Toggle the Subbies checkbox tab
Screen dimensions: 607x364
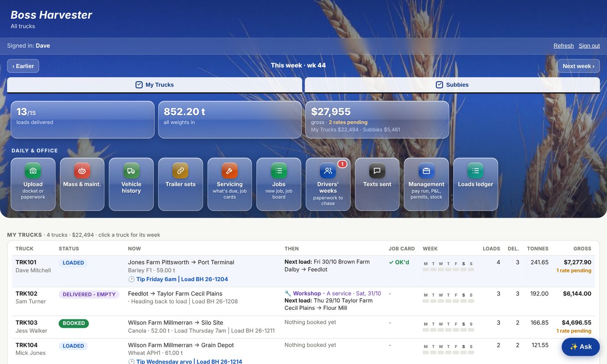[x=452, y=85]
